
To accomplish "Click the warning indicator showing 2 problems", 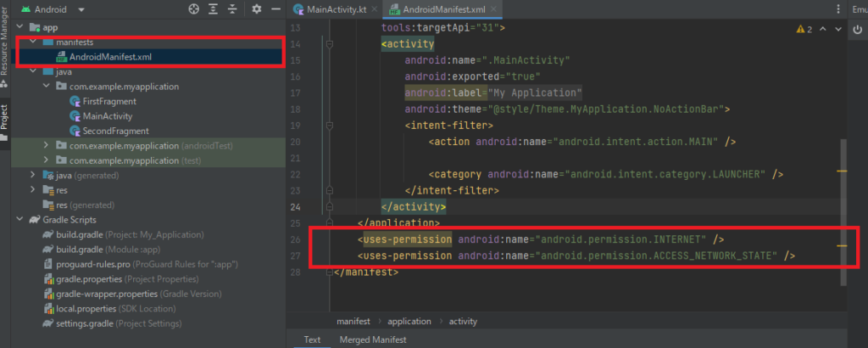I will click(804, 29).
